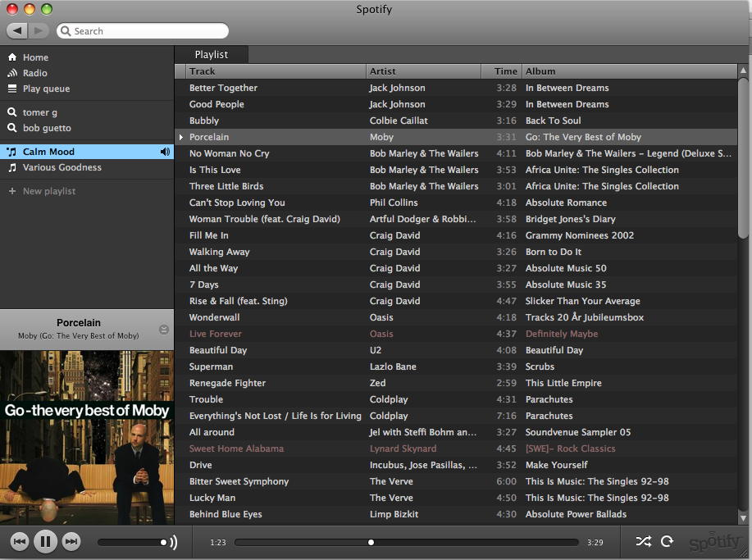This screenshot has width=752, height=560.
Task: Select the track 'Bubbly'
Action: pyautogui.click(x=204, y=121)
